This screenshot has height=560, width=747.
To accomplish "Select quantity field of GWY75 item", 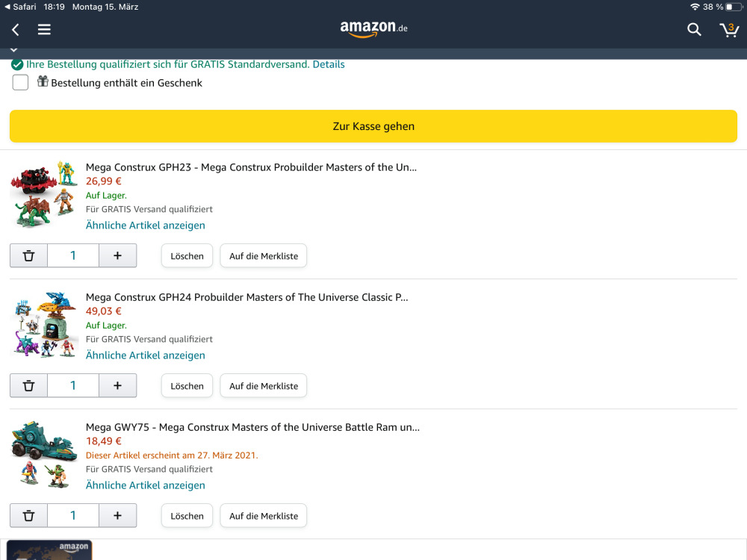I will click(73, 516).
